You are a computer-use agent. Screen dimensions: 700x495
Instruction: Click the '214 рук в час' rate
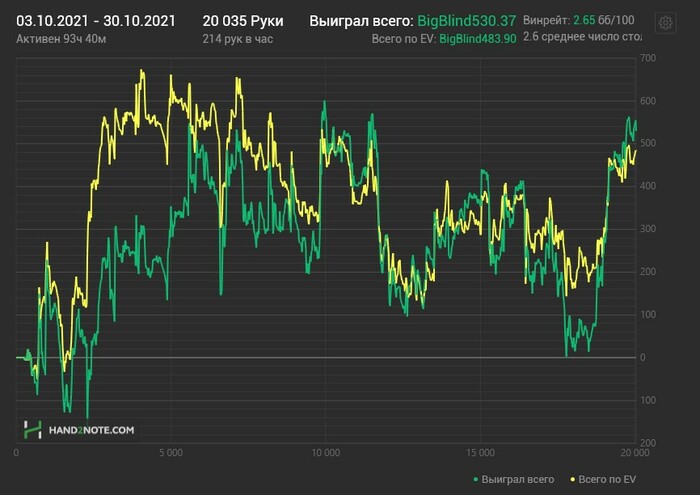[x=238, y=39]
